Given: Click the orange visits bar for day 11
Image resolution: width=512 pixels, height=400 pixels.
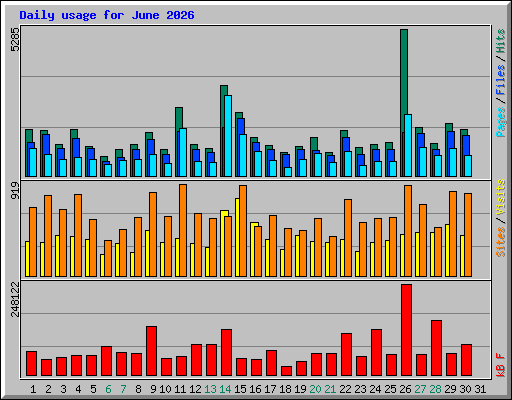Looking at the screenshot, I should [183, 230].
